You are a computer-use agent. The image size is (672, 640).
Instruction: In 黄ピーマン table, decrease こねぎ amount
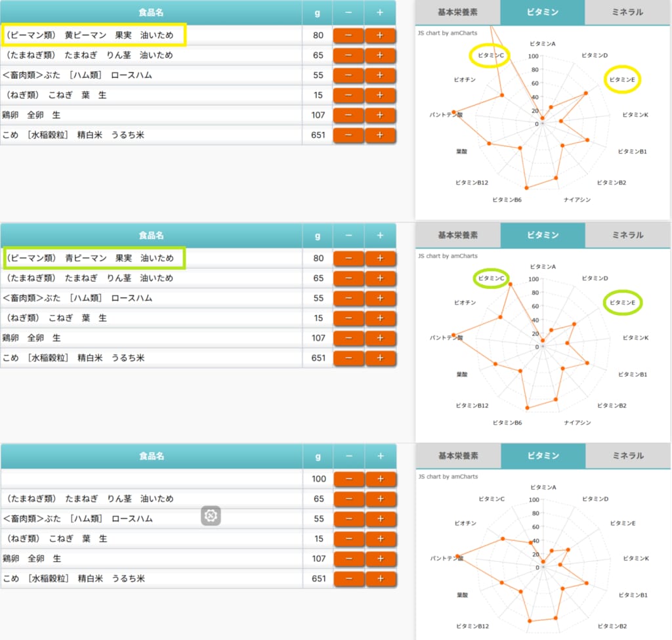coord(348,95)
